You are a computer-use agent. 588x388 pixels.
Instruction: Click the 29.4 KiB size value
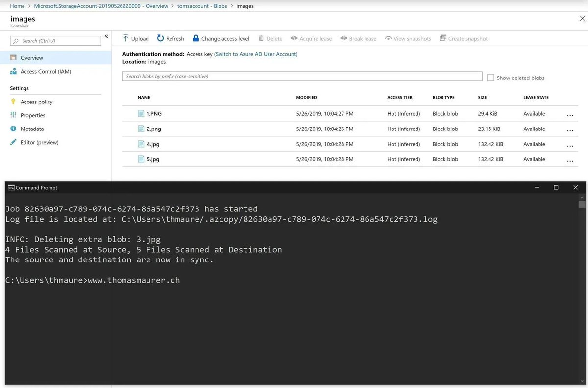point(488,113)
